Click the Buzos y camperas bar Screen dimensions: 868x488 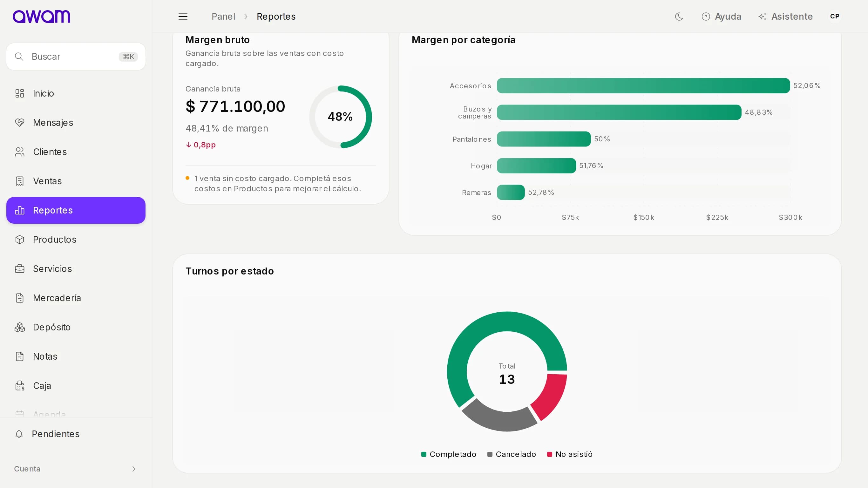(619, 112)
